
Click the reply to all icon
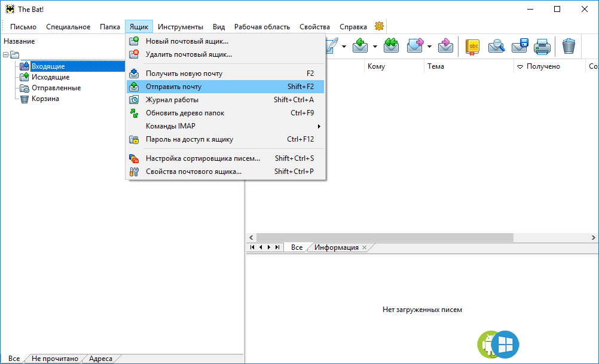391,46
